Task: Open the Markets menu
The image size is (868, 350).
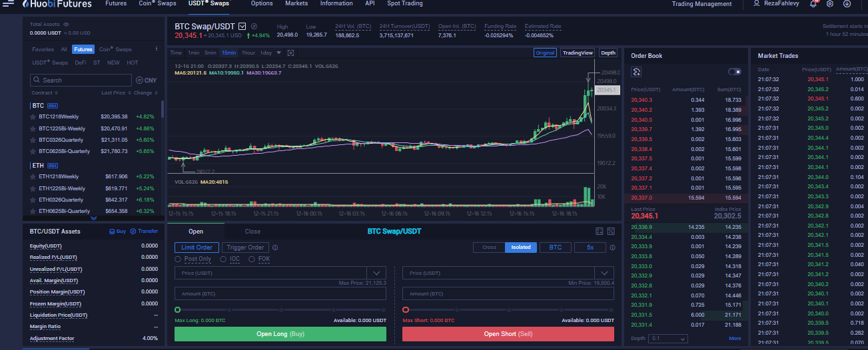Action: 296,4
